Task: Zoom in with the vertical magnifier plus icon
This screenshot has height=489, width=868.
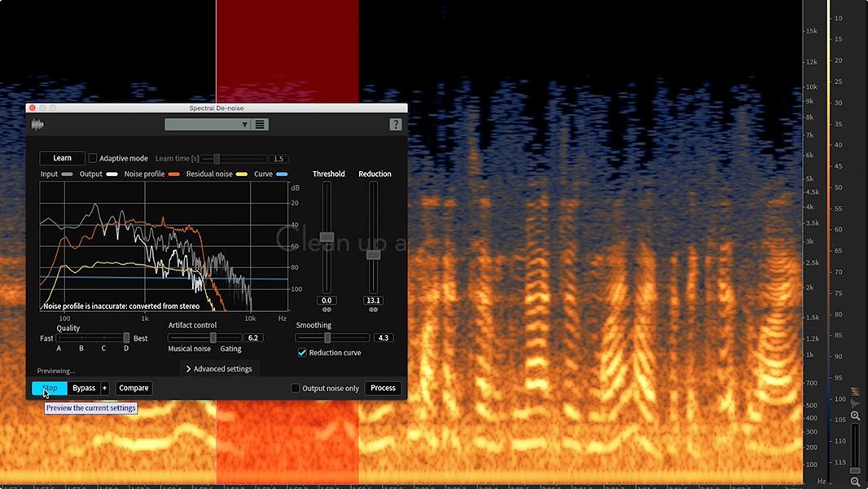Action: tap(855, 416)
